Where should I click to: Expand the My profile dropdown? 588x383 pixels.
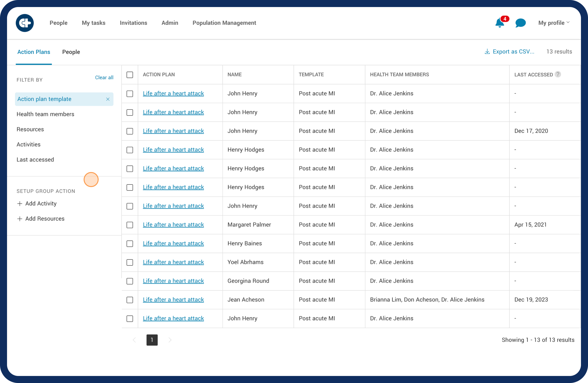[554, 23]
